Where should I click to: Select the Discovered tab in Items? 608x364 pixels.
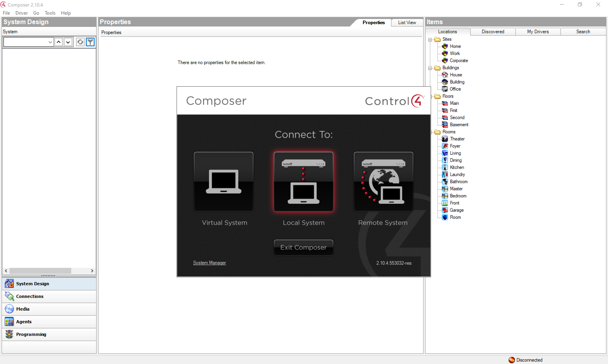pyautogui.click(x=493, y=32)
